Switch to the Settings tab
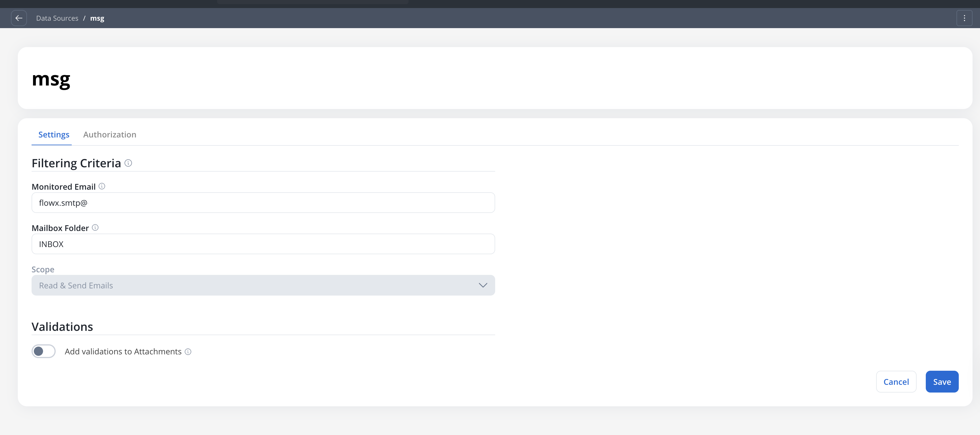 coord(54,135)
